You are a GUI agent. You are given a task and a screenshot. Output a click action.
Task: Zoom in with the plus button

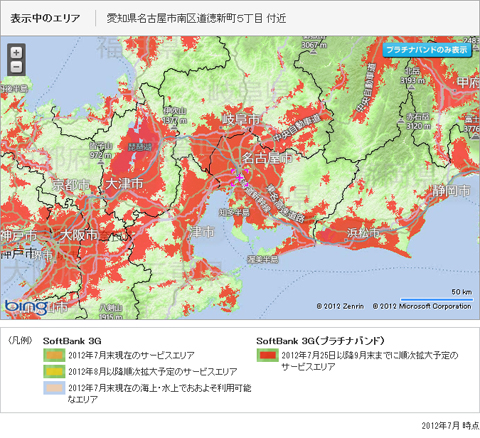tap(16, 53)
